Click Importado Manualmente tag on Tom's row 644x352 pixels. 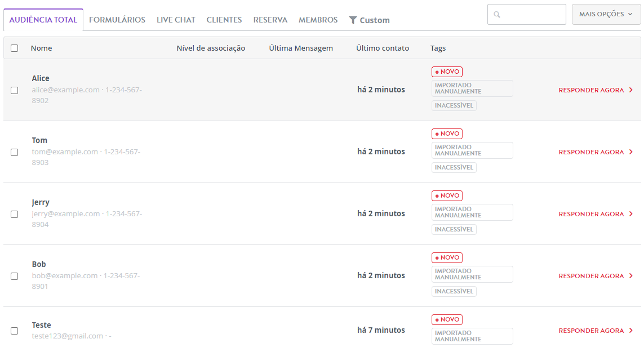coord(472,150)
